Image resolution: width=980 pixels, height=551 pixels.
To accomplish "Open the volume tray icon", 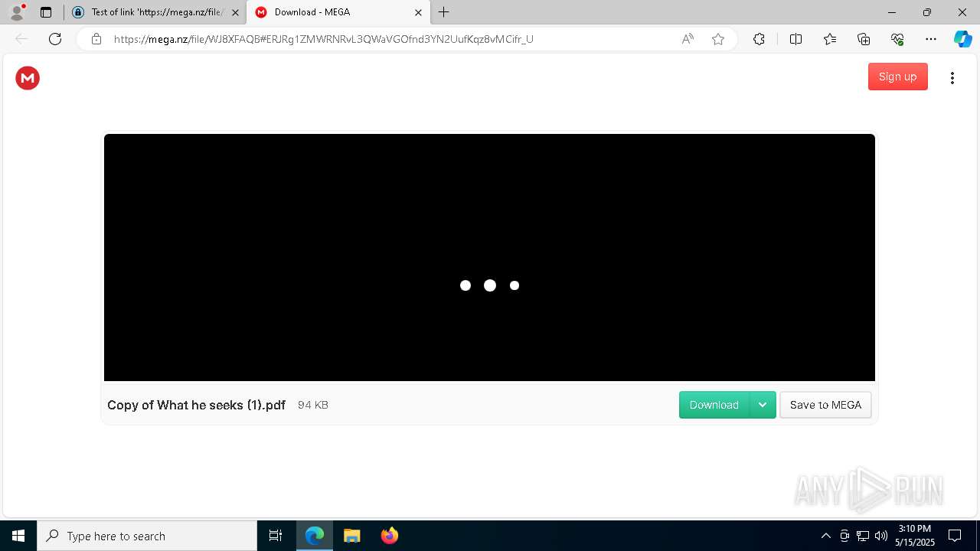I will click(881, 536).
